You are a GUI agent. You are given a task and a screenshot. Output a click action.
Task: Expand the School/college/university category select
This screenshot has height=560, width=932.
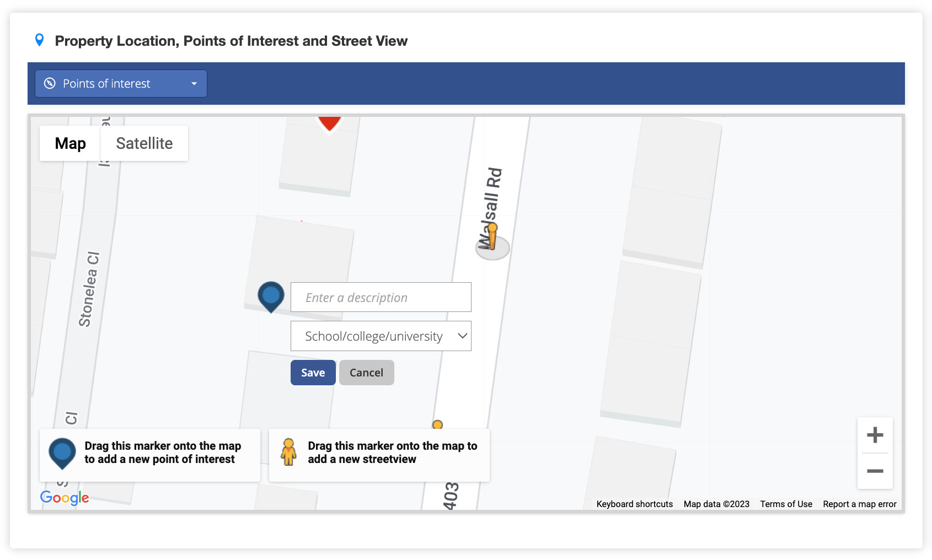[x=381, y=336]
